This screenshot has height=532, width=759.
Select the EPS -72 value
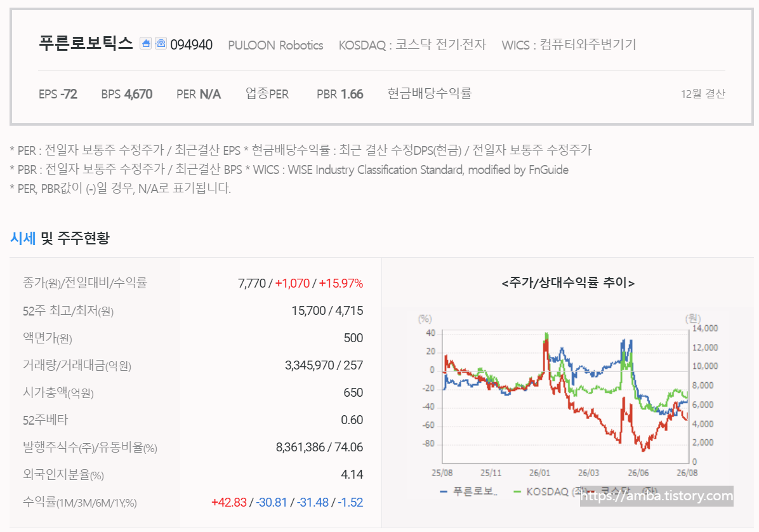coord(58,94)
